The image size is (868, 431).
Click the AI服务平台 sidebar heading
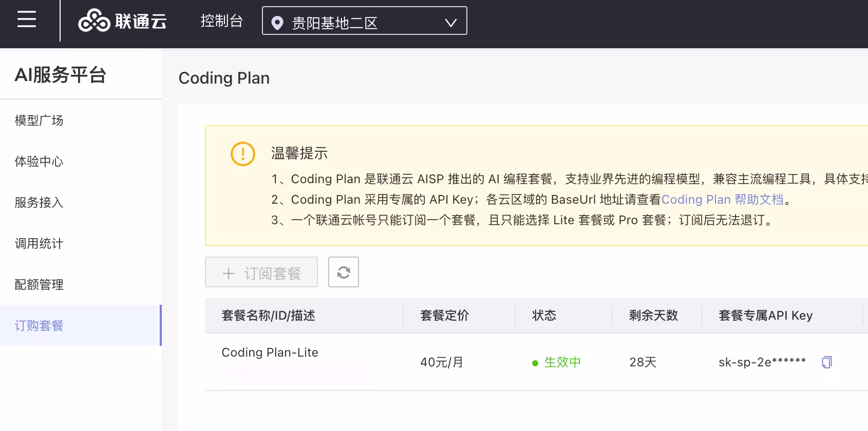coord(60,75)
